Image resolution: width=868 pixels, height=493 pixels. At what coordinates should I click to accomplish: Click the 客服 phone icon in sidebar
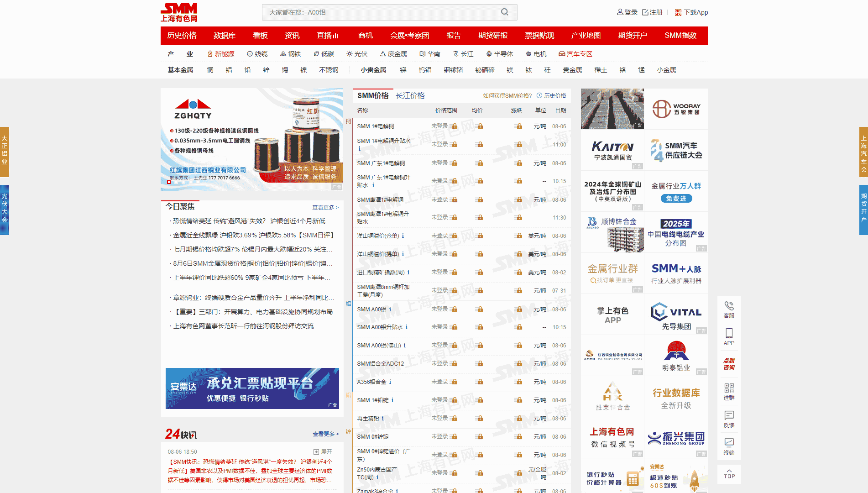729,305
